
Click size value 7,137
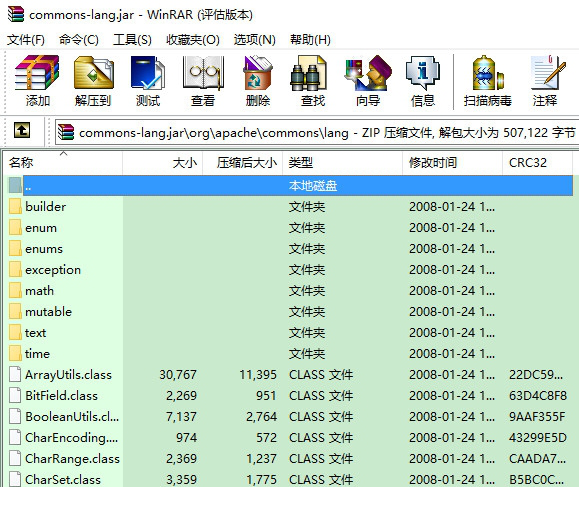(x=181, y=417)
